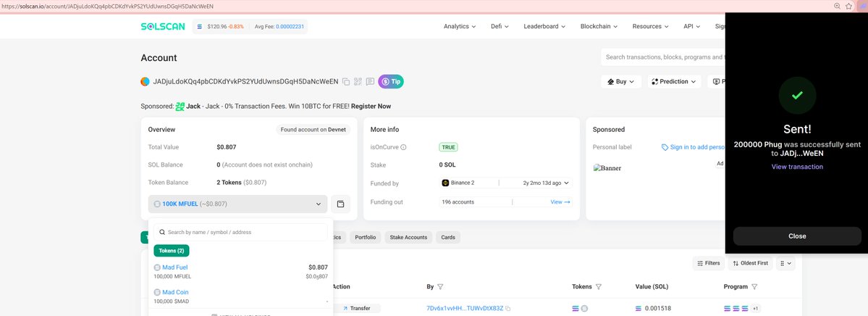Switch to the Stake Accounts tab
The width and height of the screenshot is (868, 316).
coord(408,237)
